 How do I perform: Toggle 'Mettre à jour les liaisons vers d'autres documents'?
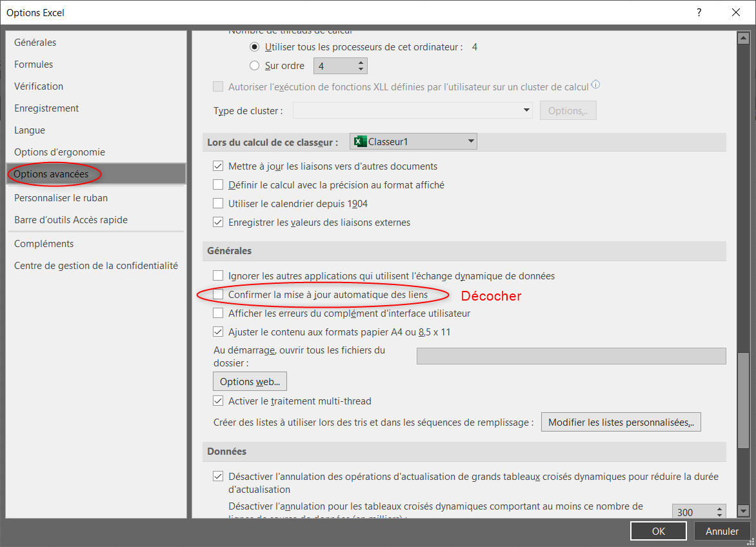coord(218,166)
